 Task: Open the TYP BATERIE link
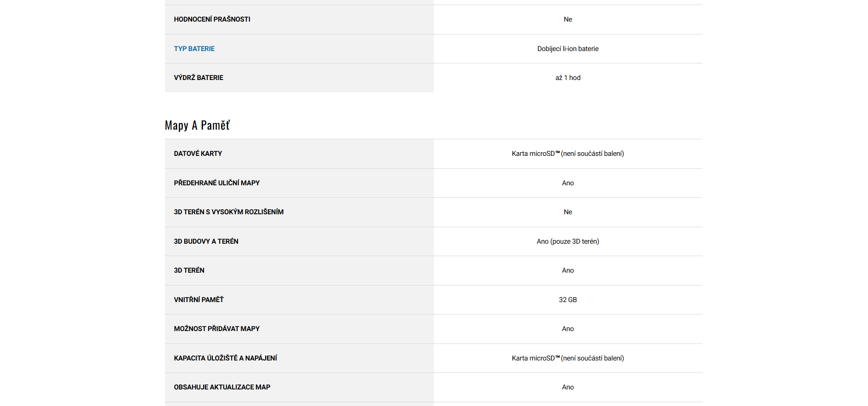pos(194,49)
